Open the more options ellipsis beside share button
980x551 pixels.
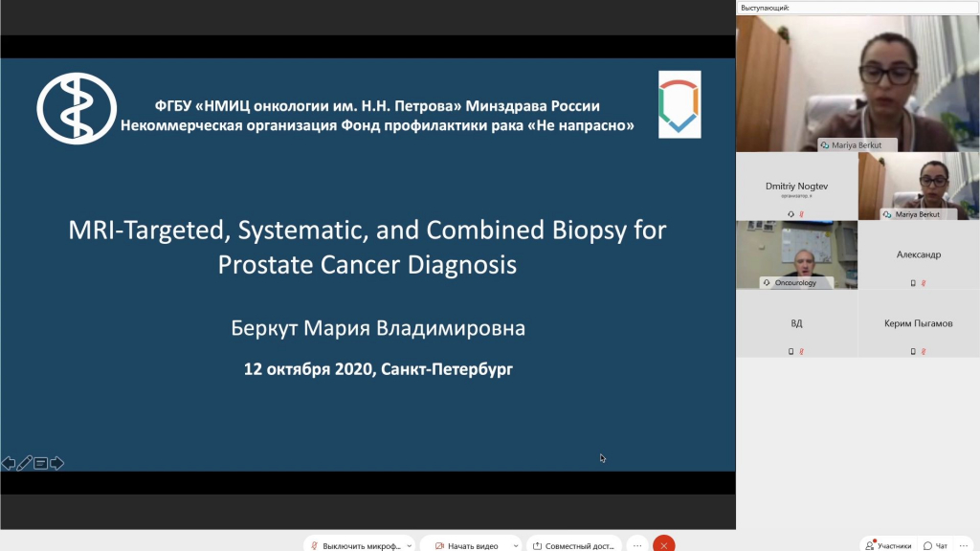pos(637,545)
